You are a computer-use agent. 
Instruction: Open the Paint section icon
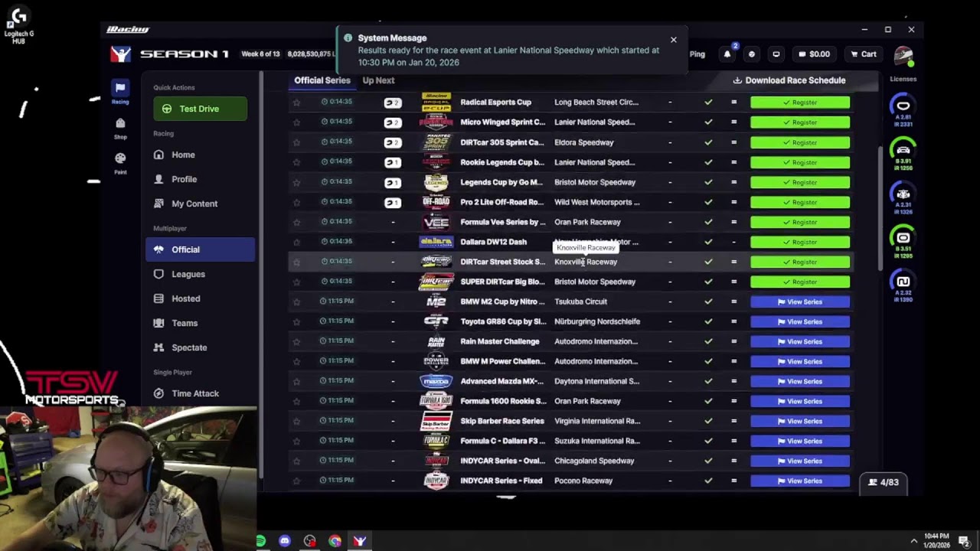pos(120,162)
